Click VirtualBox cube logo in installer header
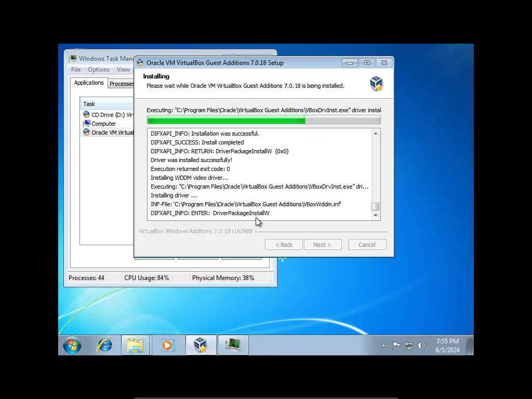The image size is (532, 399). click(377, 83)
